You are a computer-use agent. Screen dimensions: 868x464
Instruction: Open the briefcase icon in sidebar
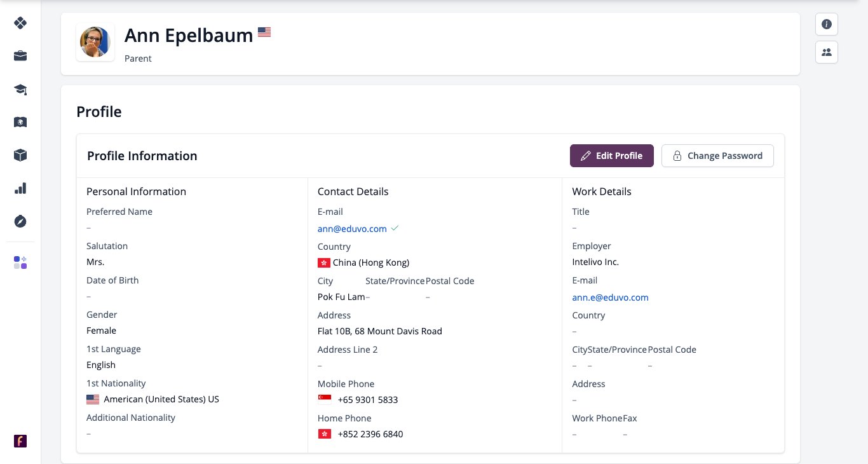[x=20, y=56]
